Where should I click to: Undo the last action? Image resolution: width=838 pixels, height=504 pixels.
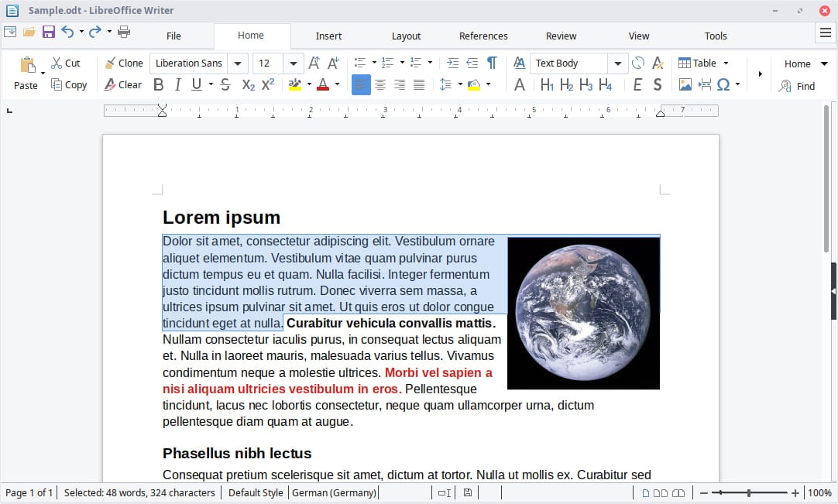pyautogui.click(x=69, y=32)
